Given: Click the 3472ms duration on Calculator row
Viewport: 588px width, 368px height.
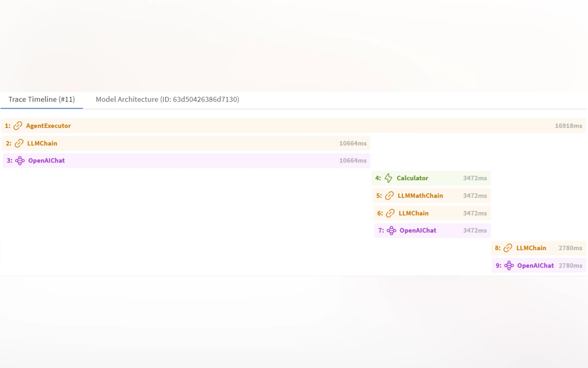Looking at the screenshot, I should pyautogui.click(x=475, y=178).
